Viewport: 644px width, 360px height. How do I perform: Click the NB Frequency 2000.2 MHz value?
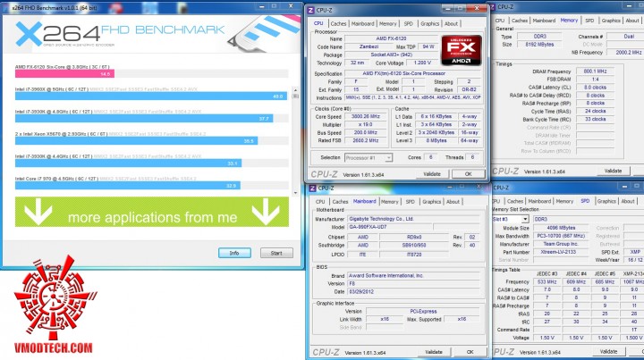pyautogui.click(x=628, y=53)
